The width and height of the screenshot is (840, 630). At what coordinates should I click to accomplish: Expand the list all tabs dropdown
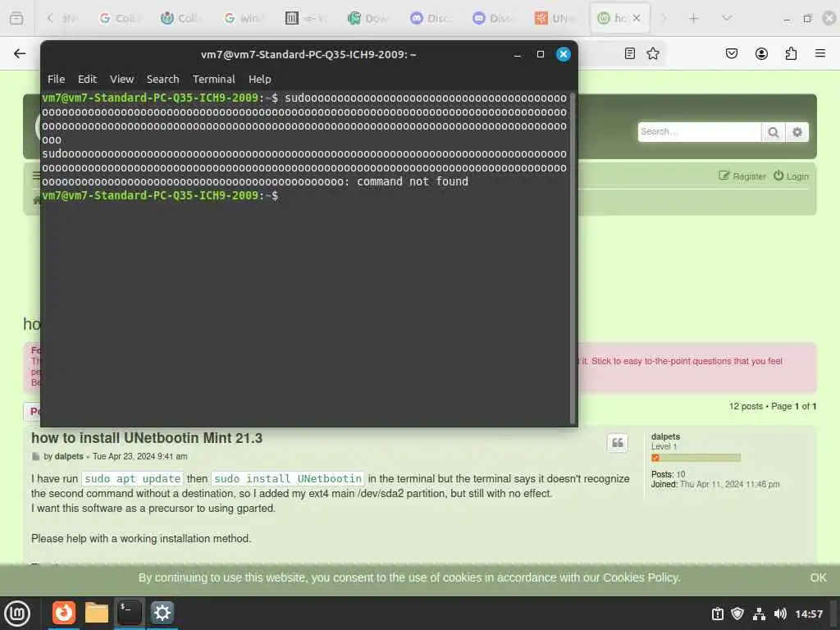pyautogui.click(x=727, y=18)
